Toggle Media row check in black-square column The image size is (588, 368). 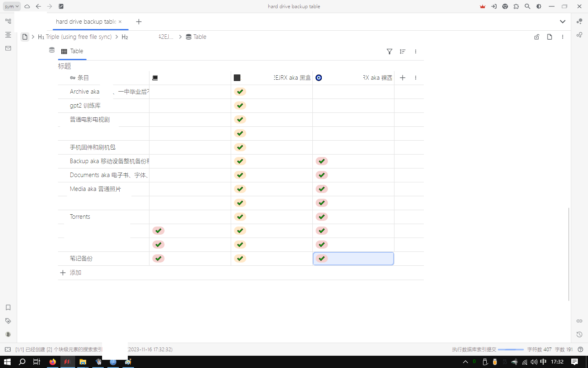pos(240,189)
